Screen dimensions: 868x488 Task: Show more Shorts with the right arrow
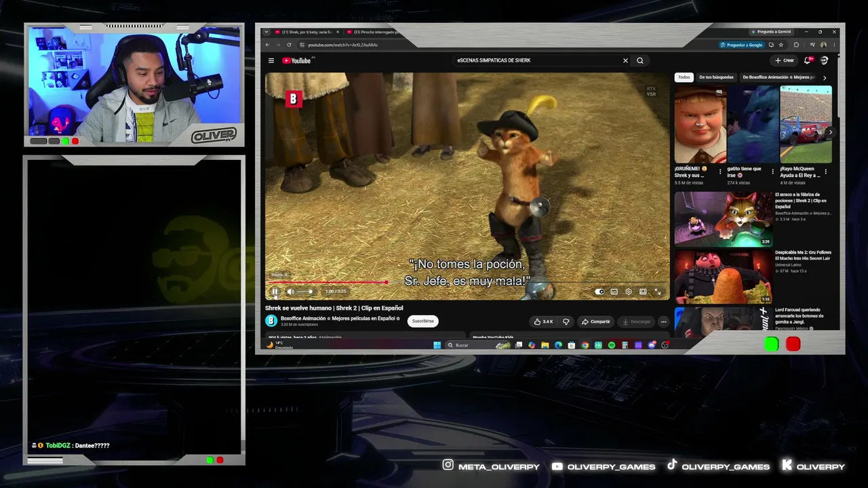(830, 133)
